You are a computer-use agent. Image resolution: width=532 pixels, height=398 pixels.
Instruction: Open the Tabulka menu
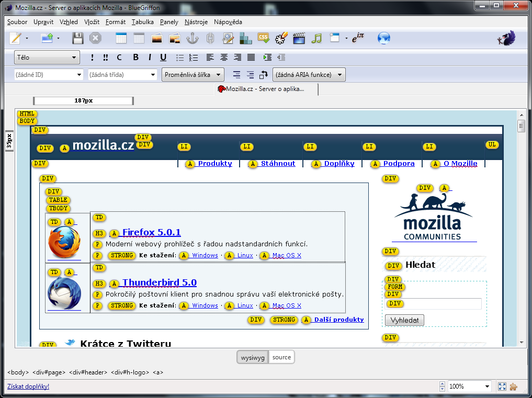point(143,22)
